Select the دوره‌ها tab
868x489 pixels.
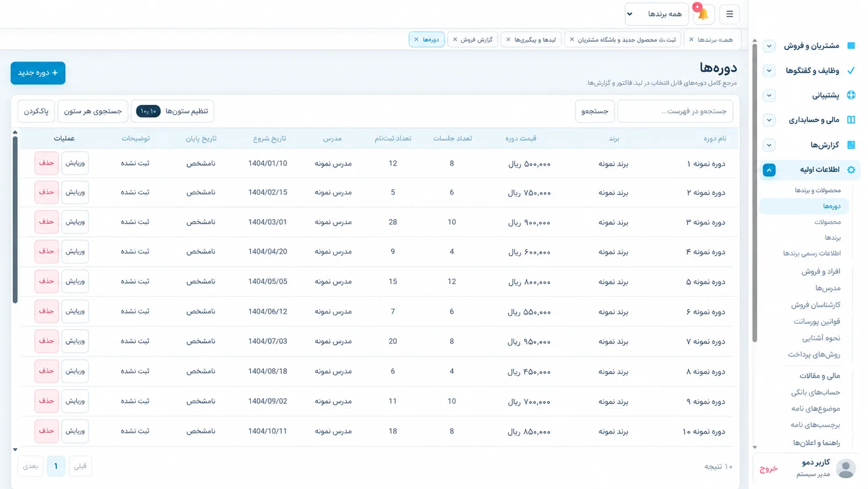(427, 40)
